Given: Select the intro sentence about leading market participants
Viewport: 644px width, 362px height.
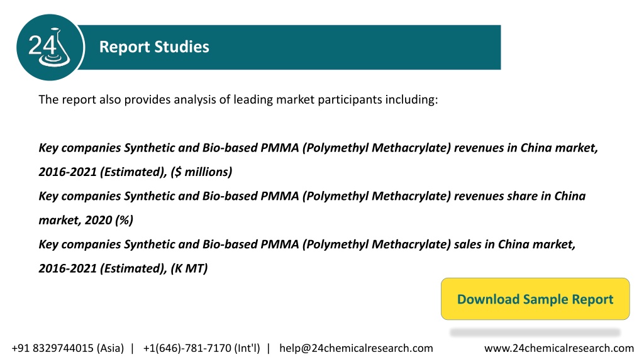Looking at the screenshot, I should (238, 99).
